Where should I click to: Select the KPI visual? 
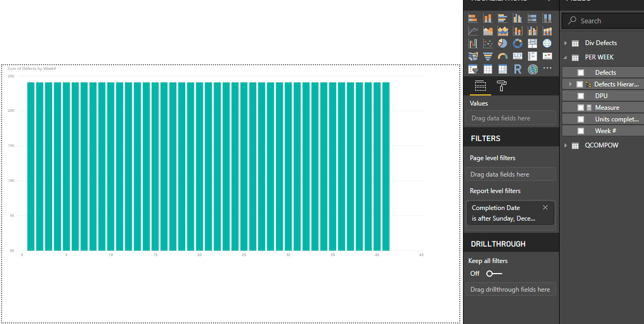point(547,56)
